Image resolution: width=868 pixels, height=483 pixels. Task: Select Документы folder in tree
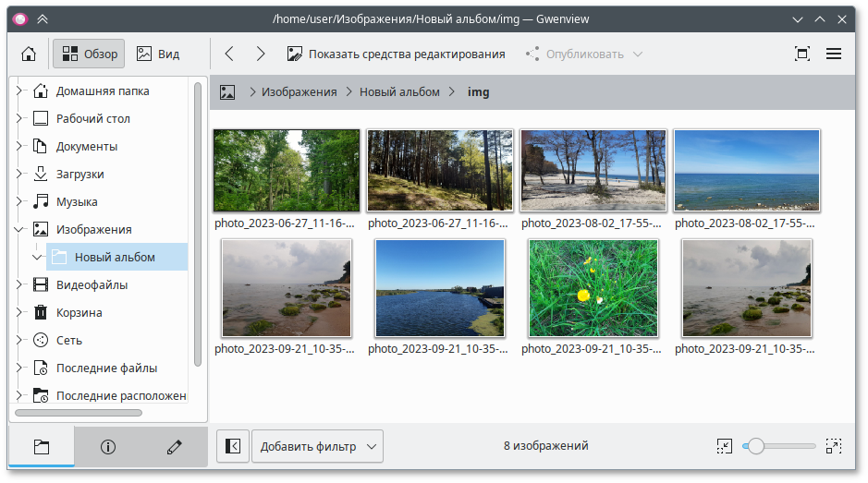click(x=87, y=146)
